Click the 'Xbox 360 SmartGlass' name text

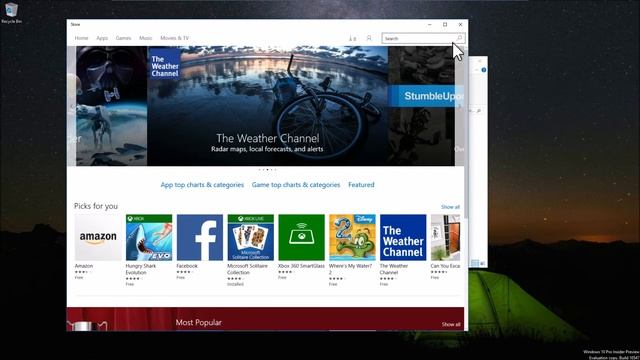coord(301,266)
